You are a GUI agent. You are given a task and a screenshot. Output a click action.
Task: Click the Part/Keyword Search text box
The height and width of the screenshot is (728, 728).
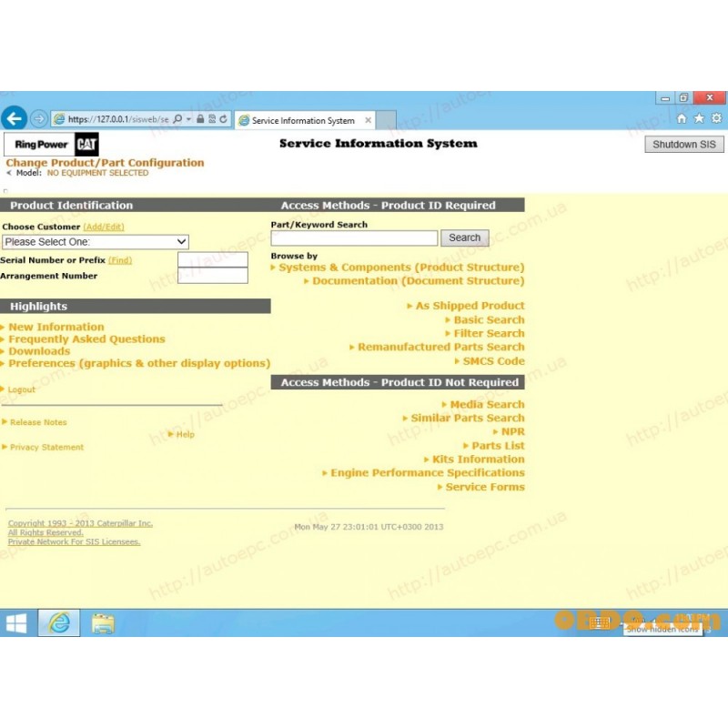[354, 238]
